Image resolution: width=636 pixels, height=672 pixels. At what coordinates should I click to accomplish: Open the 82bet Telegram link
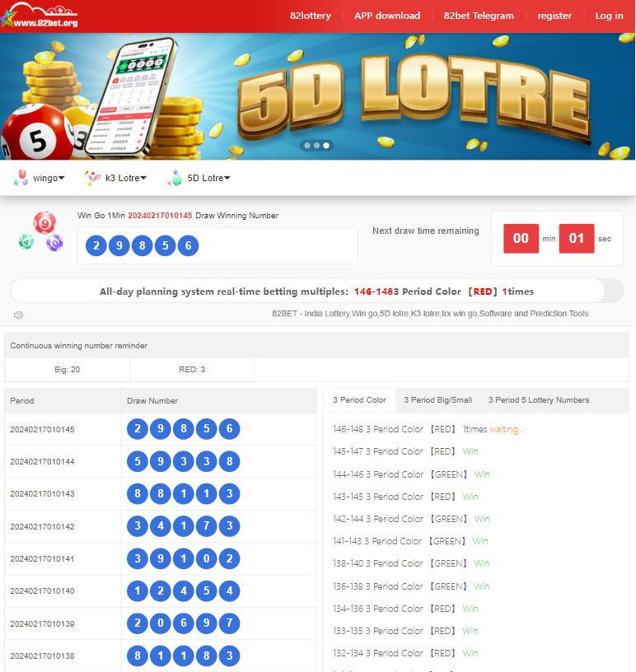pyautogui.click(x=479, y=16)
